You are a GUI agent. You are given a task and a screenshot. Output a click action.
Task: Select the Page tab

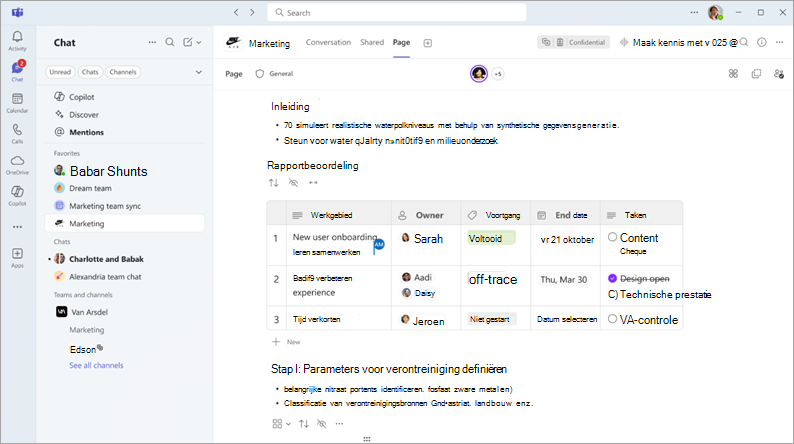point(401,43)
